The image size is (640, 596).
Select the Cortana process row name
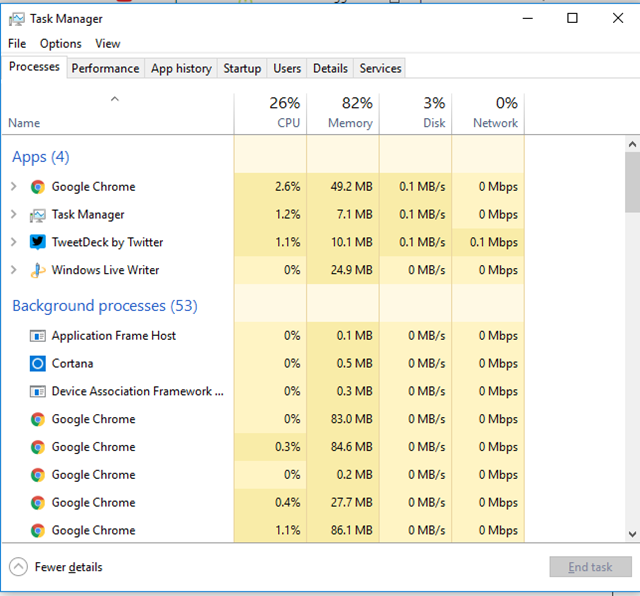(x=72, y=363)
